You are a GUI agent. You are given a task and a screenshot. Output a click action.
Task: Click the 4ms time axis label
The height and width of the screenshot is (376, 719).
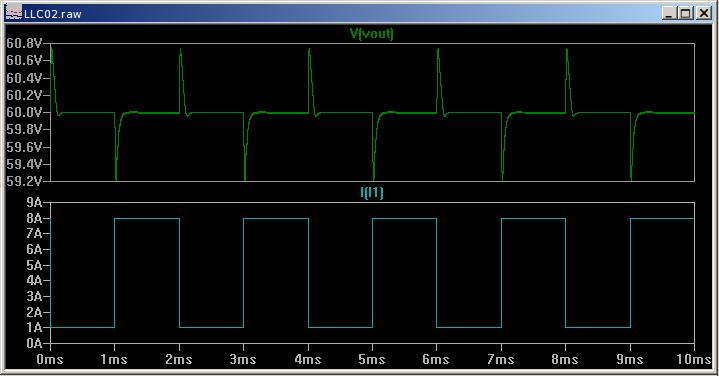[x=308, y=359]
